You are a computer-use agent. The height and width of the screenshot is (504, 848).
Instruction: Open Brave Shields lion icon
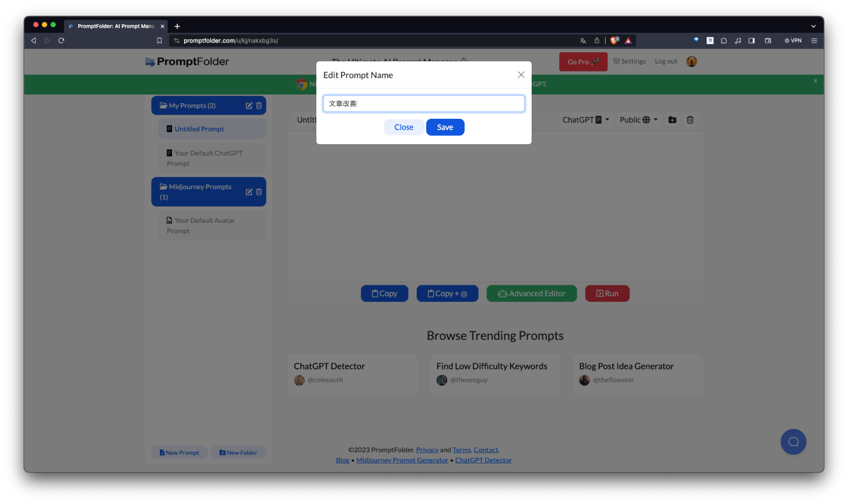coord(614,41)
